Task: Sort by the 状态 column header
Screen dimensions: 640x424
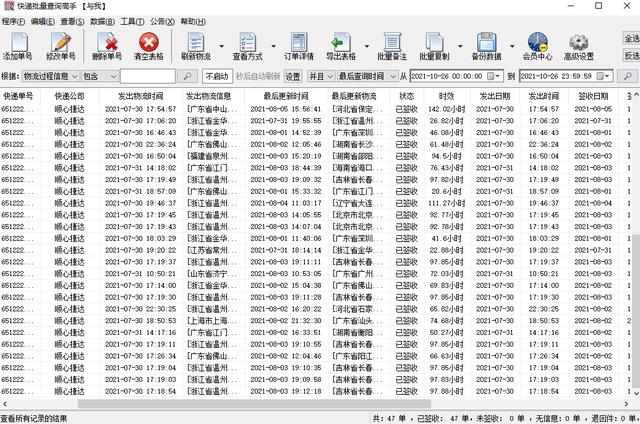Action: point(406,96)
